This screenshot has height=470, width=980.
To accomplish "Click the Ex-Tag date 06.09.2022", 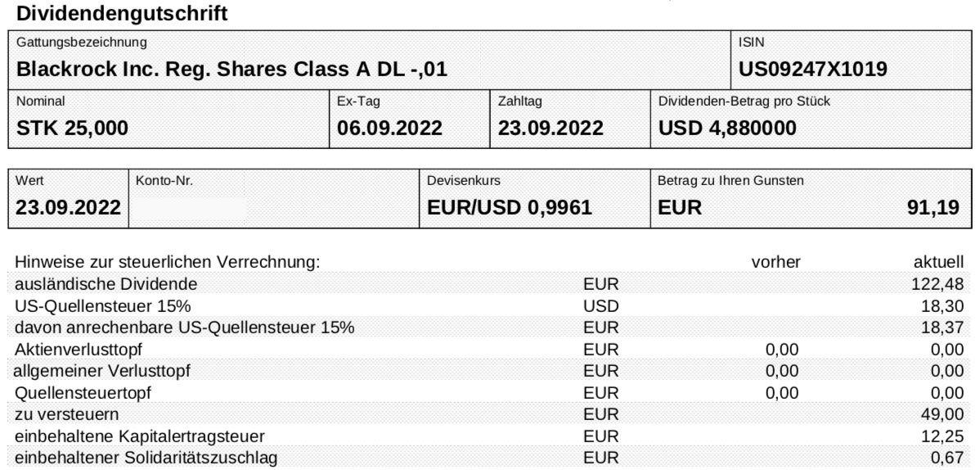I will [390, 129].
